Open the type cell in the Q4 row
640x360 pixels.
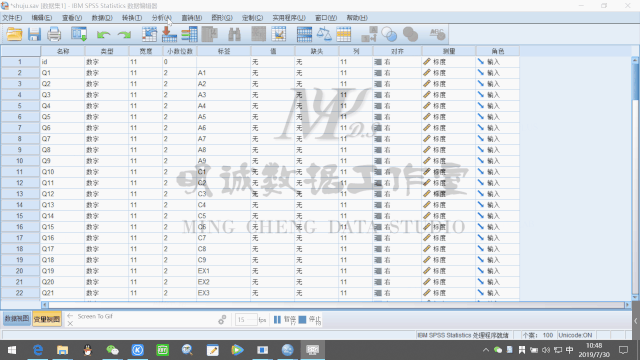tap(107, 106)
